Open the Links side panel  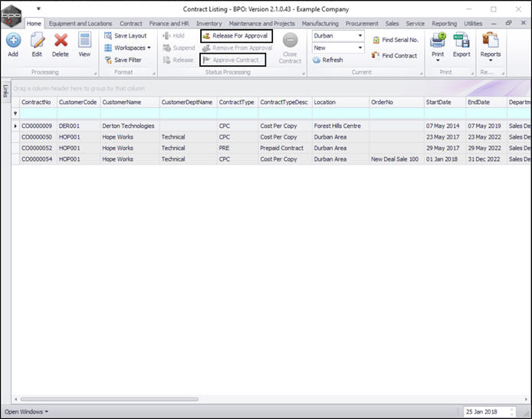coord(5,91)
